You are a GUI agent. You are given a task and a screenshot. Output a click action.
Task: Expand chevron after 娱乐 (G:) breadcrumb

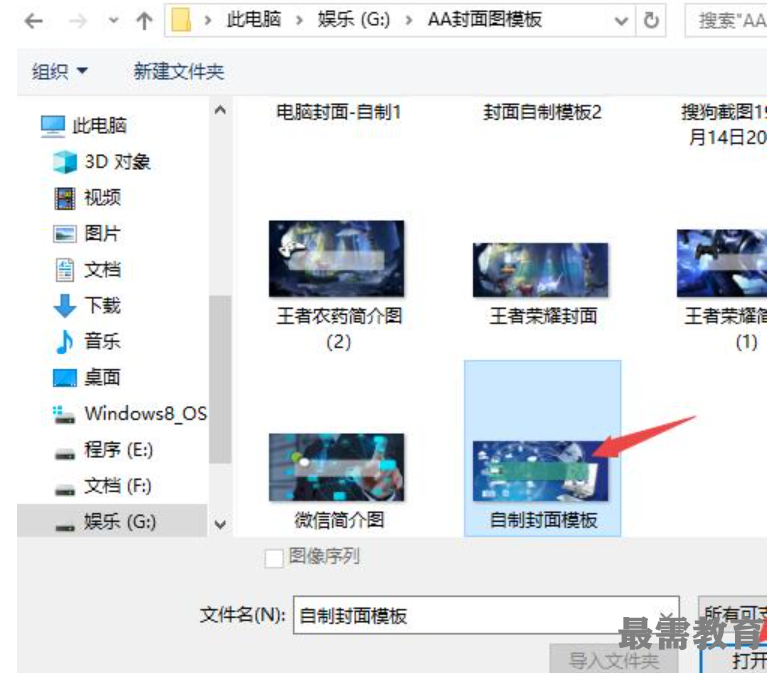[x=408, y=21]
